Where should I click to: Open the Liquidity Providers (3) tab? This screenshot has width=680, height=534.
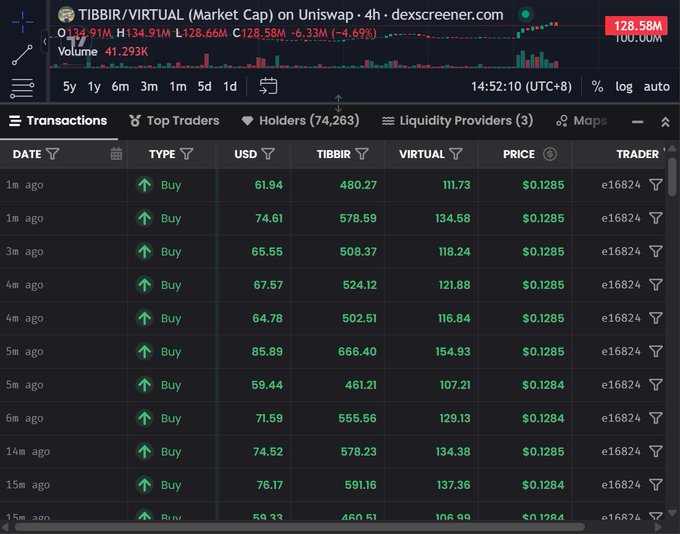pyautogui.click(x=458, y=121)
